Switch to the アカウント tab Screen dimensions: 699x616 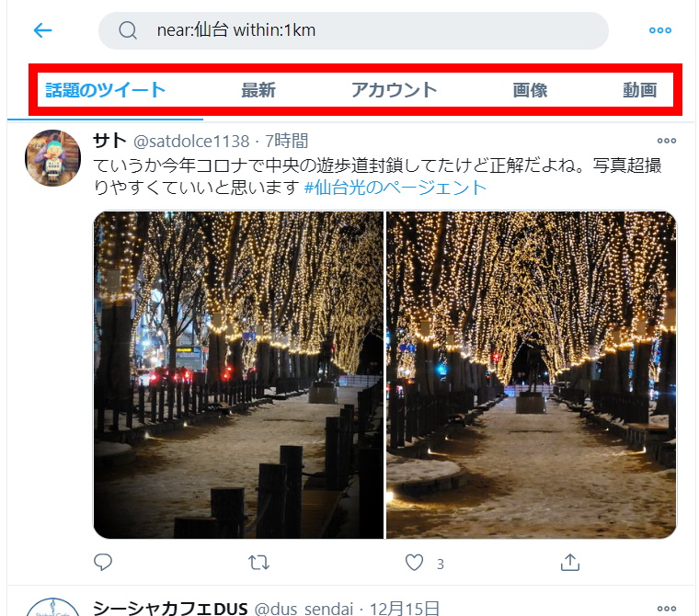pyautogui.click(x=394, y=90)
